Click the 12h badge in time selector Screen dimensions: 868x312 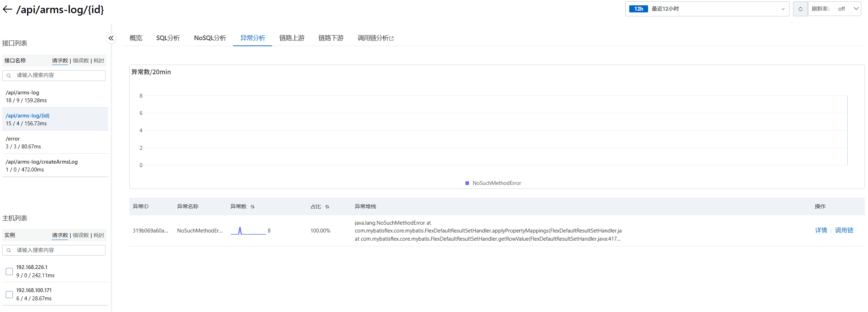click(638, 9)
